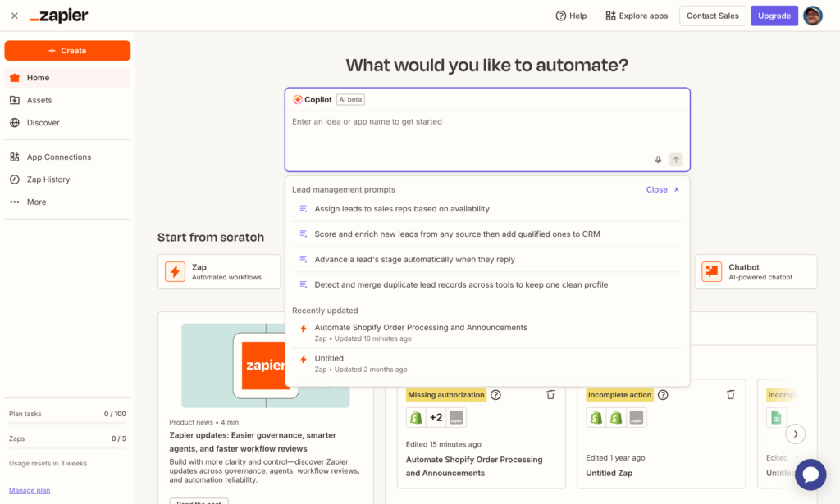Select the microphone icon in the Copilot input
This screenshot has width=840, height=504.
coord(658,159)
